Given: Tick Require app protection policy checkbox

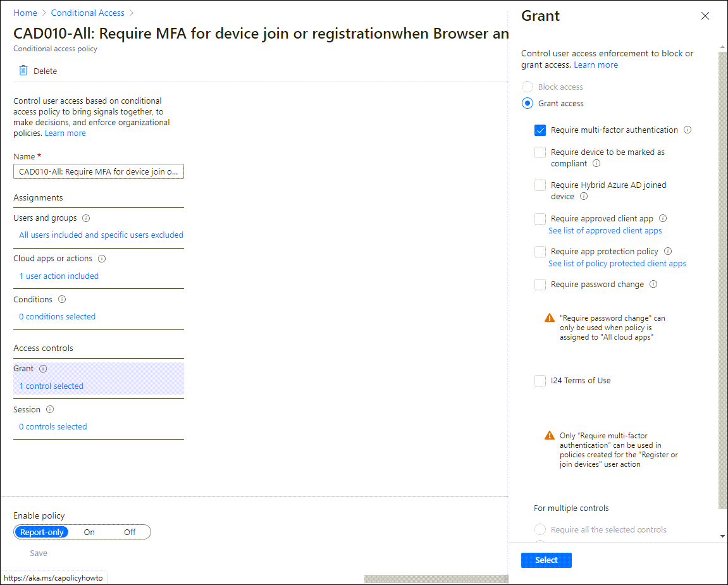Looking at the screenshot, I should click(x=540, y=251).
